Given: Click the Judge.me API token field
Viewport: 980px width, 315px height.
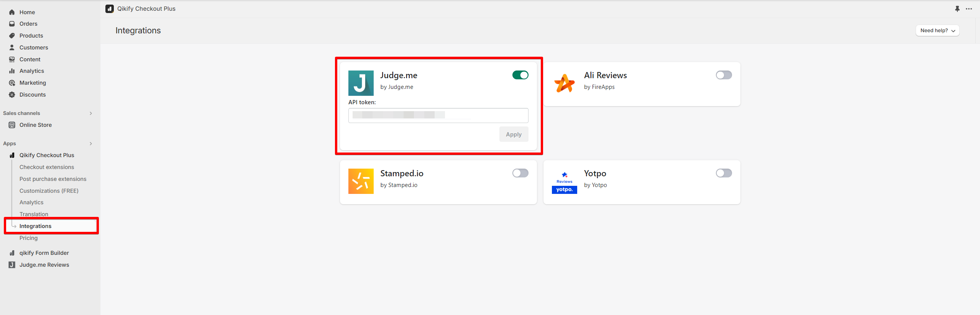Looking at the screenshot, I should pyautogui.click(x=438, y=115).
